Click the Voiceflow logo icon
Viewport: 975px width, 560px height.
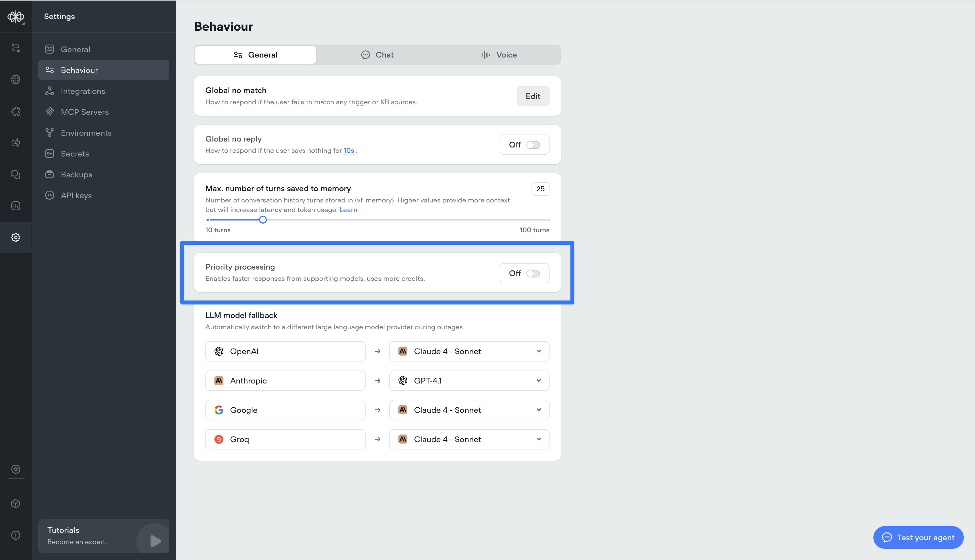[x=16, y=17]
